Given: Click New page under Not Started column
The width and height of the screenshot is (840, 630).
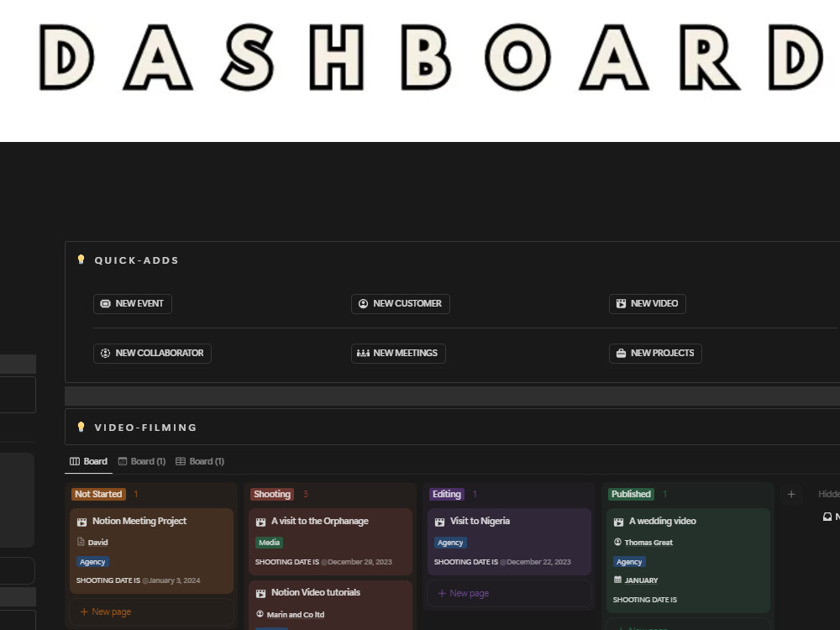Looking at the screenshot, I should 107,612.
